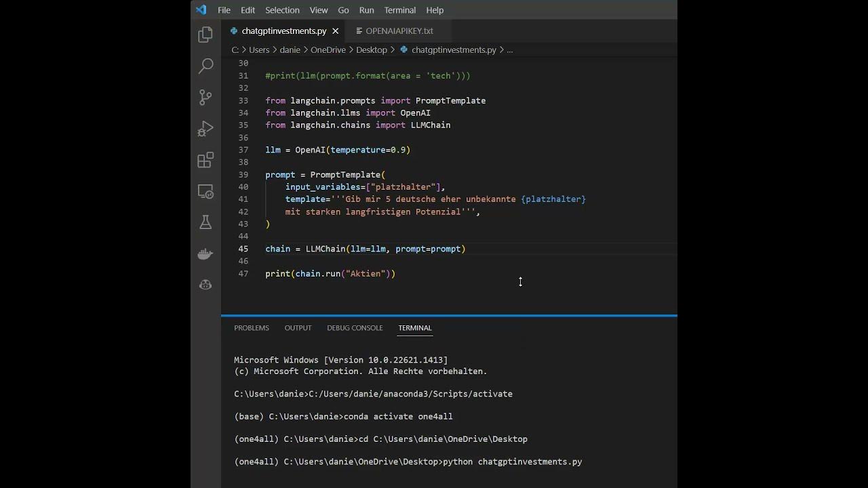868x488 pixels.
Task: Click 'langfristigen Potenzial' text on line 42
Action: [403, 212]
